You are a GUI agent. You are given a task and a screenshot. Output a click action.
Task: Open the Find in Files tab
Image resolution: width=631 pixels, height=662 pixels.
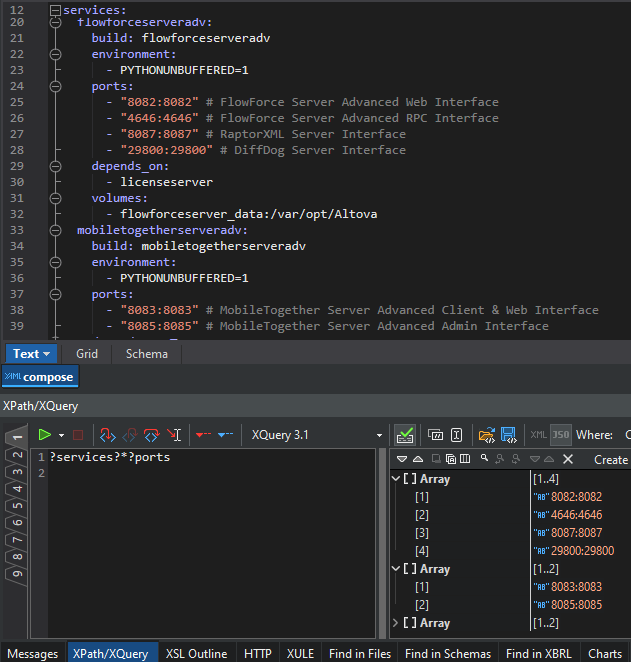point(359,653)
